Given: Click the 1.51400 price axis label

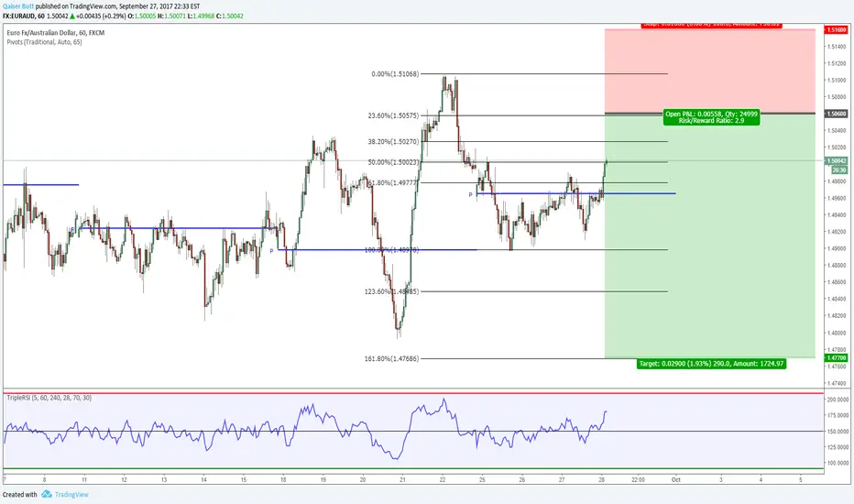Looking at the screenshot, I should [x=836, y=47].
